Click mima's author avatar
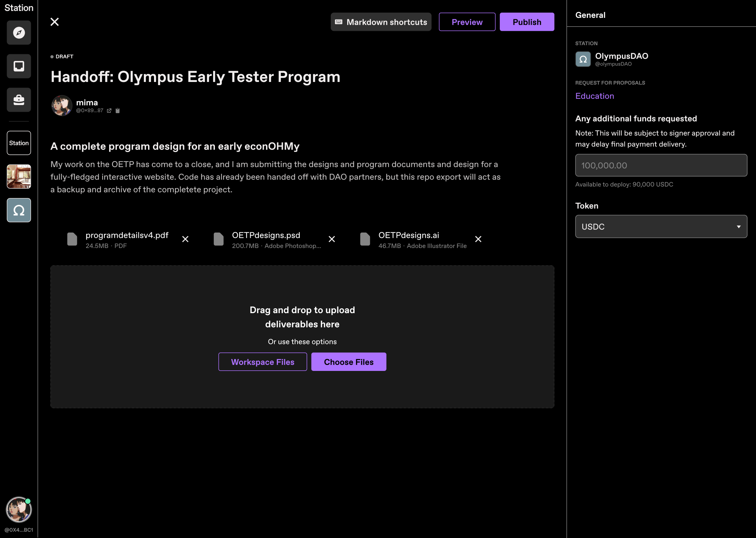Viewport: 756px width, 538px height. coord(62,105)
